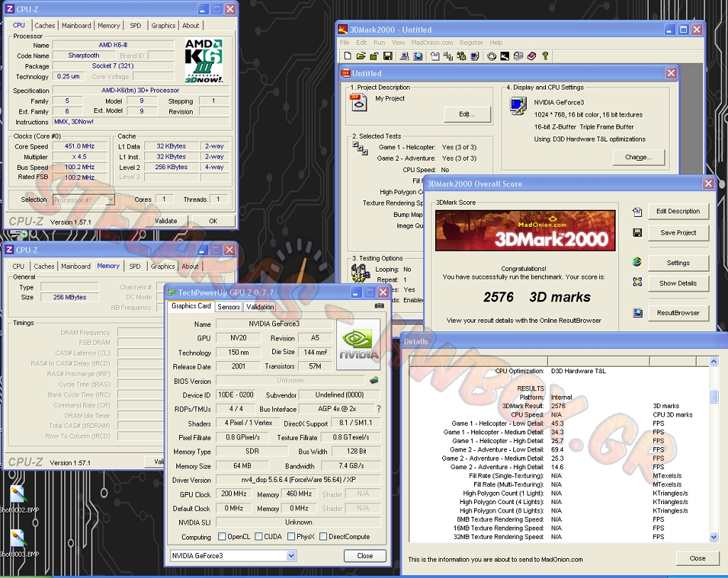This screenshot has width=728, height=578.
Task: Enable the CUDA checkbox in GPU-Z
Action: coord(259,537)
